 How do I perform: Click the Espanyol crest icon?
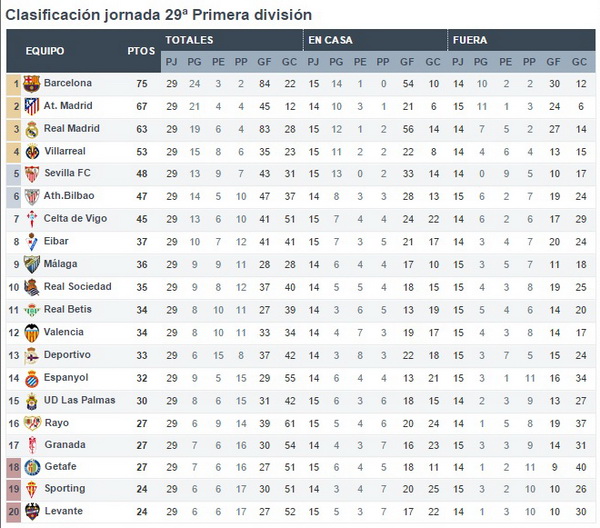(x=31, y=378)
